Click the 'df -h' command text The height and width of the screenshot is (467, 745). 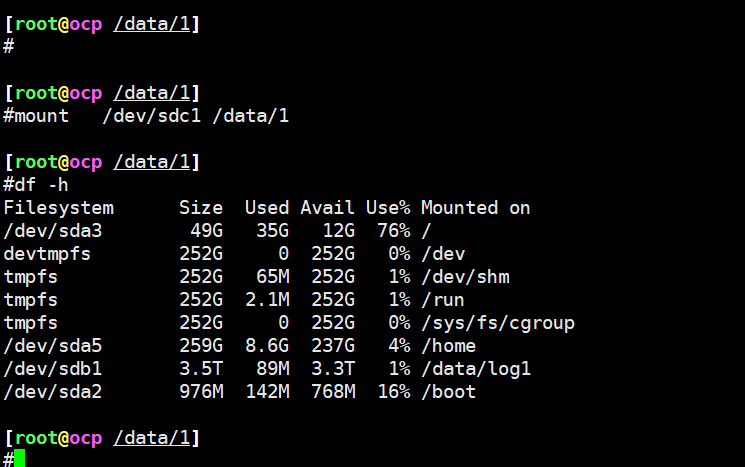[x=42, y=185]
